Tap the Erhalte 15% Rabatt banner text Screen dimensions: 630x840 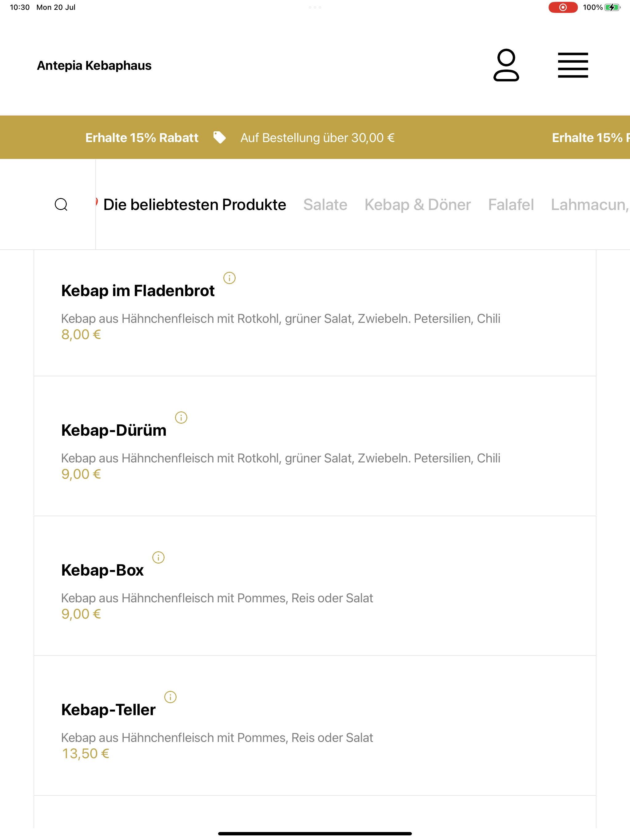[x=142, y=137]
